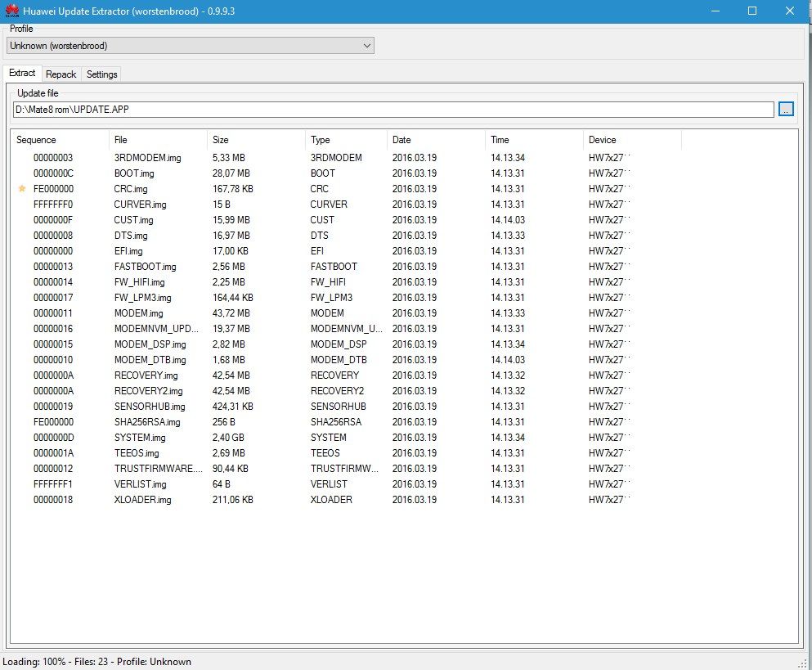Focus the Update file path field

point(393,110)
